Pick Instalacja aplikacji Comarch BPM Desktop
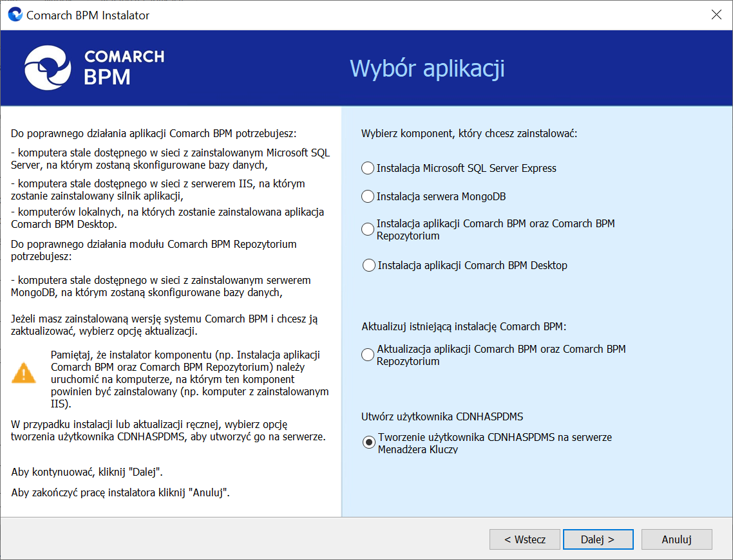This screenshot has height=560, width=733. tap(369, 265)
